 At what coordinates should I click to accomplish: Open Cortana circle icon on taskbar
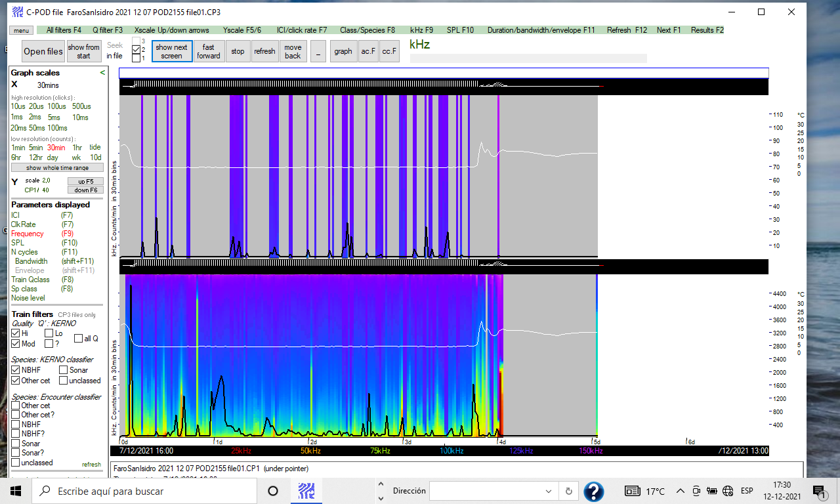(x=273, y=491)
